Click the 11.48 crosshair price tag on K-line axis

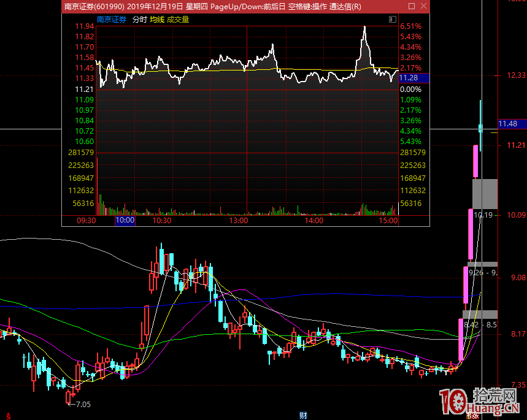click(512, 124)
